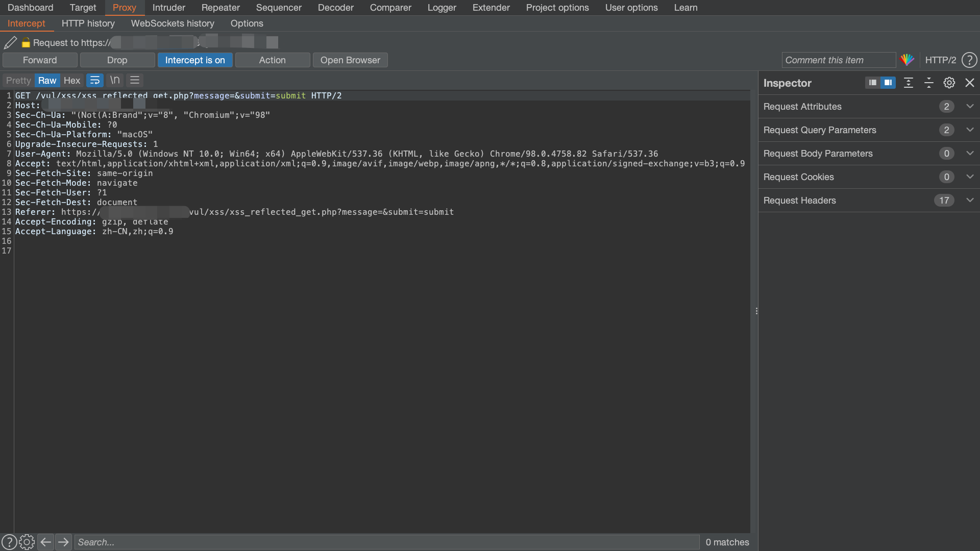This screenshot has width=980, height=551.
Task: Expand Request Body Parameters section
Action: [869, 154]
